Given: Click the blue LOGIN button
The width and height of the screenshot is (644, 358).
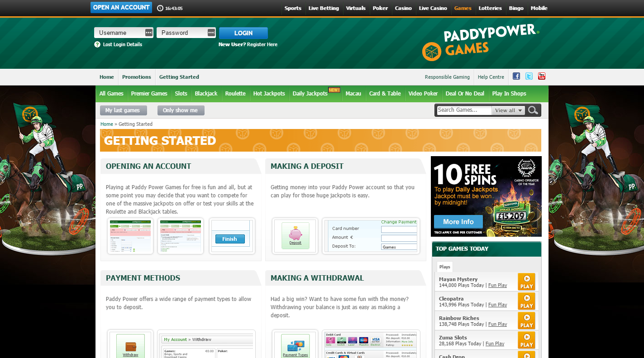Looking at the screenshot, I should coord(243,33).
